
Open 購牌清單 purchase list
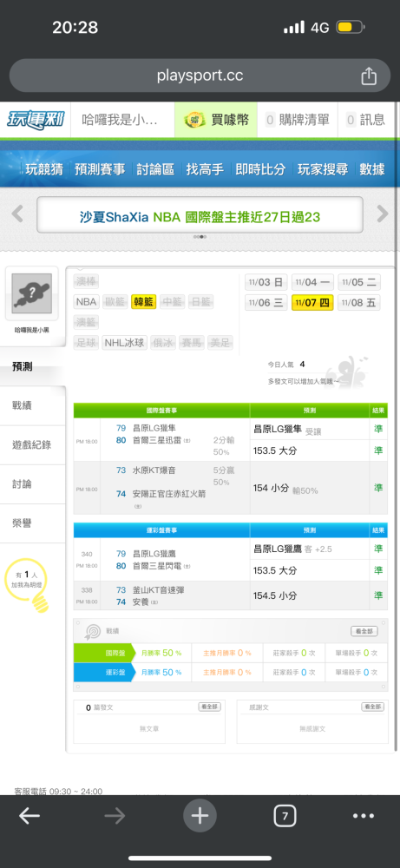(297, 120)
